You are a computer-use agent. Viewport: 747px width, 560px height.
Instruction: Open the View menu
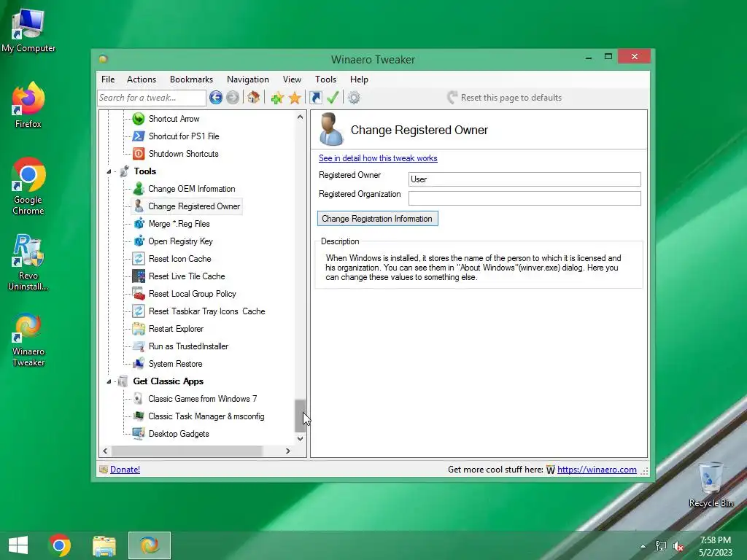click(x=292, y=79)
